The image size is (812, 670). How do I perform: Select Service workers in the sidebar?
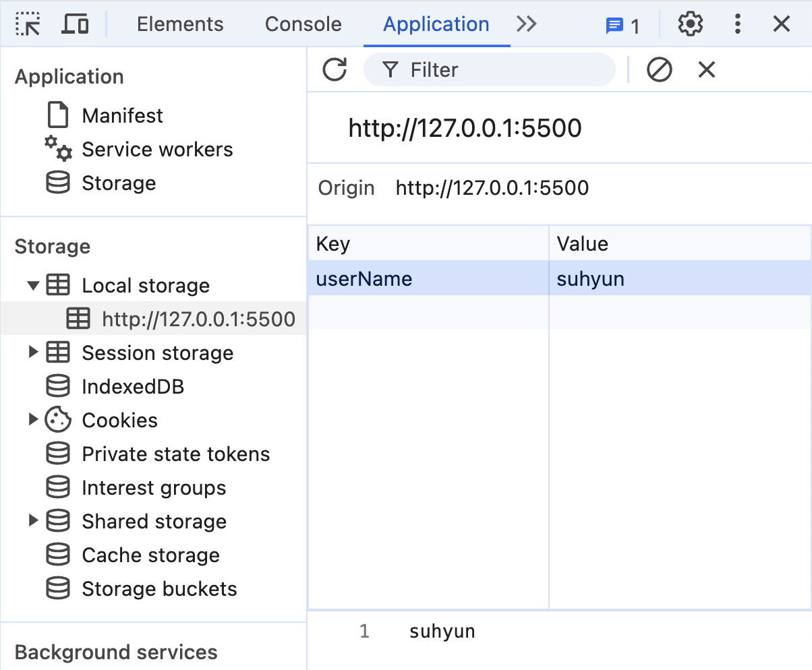[x=157, y=150]
